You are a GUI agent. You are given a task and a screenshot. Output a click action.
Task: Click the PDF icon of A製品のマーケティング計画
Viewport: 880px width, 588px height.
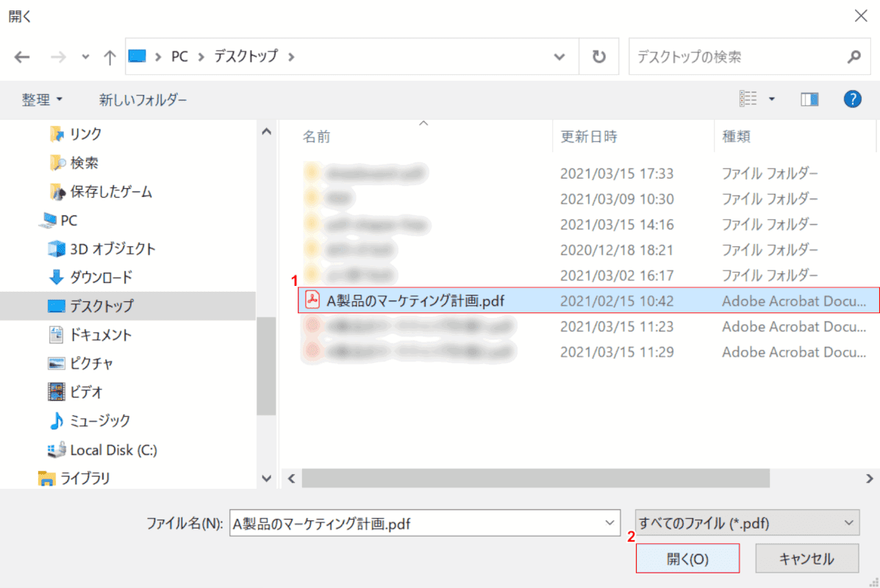(312, 300)
